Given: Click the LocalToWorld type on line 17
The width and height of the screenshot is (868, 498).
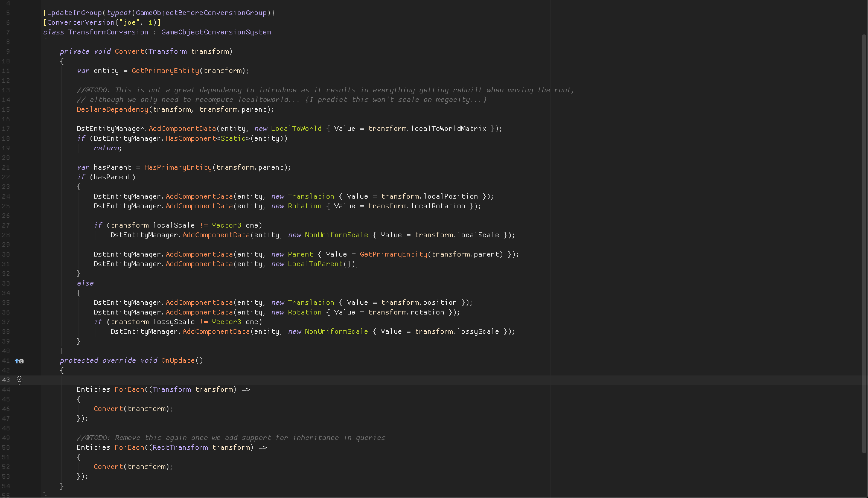Looking at the screenshot, I should 296,129.
